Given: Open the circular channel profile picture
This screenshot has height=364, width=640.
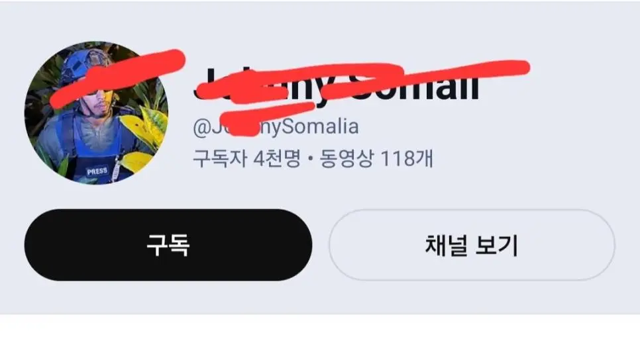Looking at the screenshot, I should coord(96,113).
